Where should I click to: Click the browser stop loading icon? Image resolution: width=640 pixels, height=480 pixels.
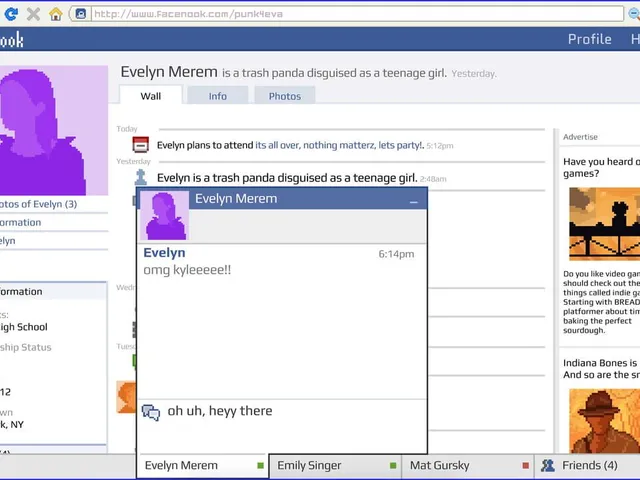[34, 14]
